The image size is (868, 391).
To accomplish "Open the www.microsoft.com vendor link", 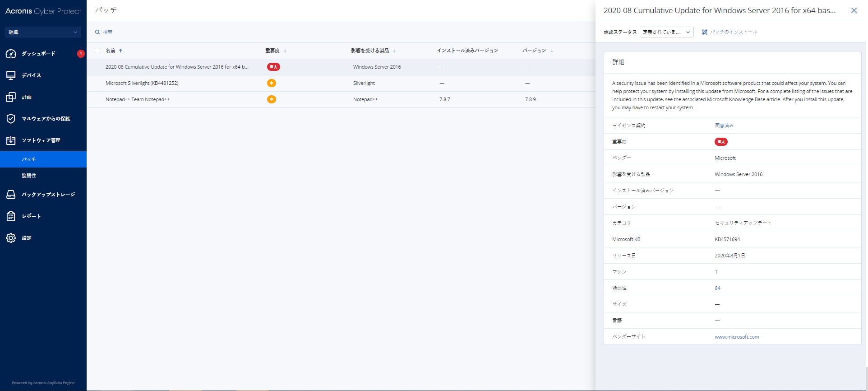I will [x=736, y=337].
